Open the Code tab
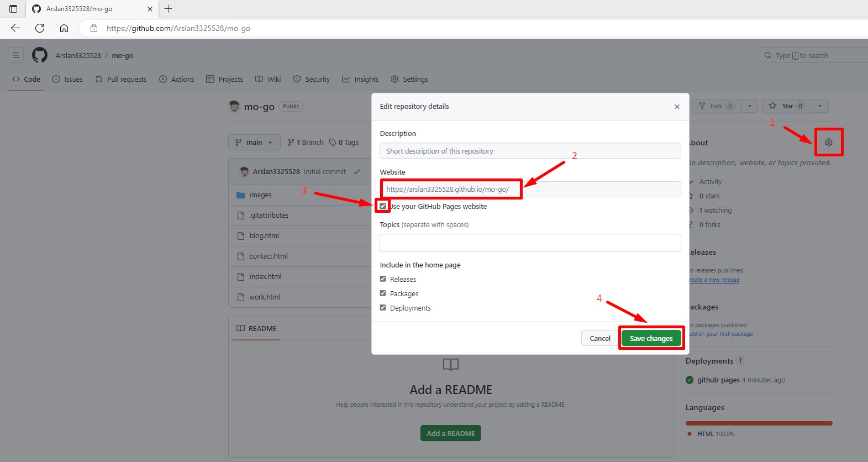 (x=26, y=80)
